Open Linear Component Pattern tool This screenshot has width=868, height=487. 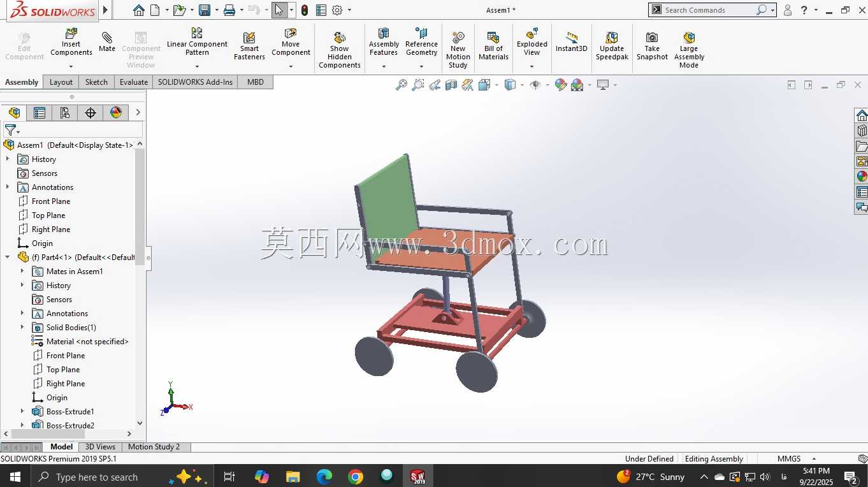[197, 42]
